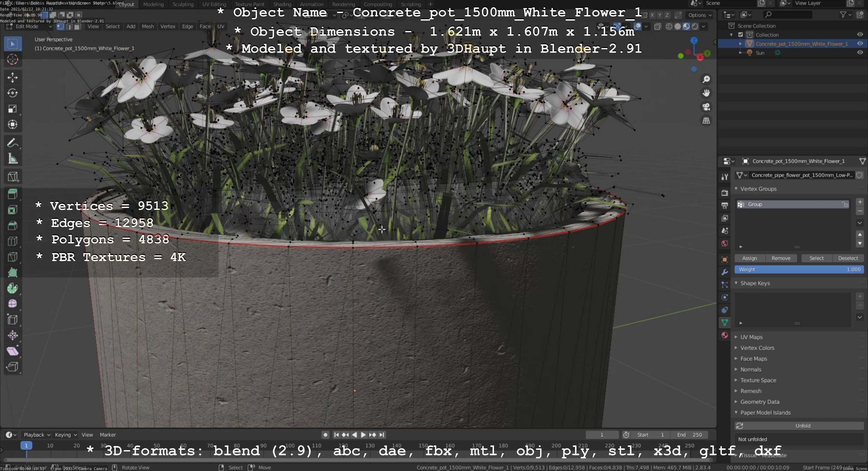Enable edge select mode
Image resolution: width=868 pixels, height=471 pixels.
point(69,27)
